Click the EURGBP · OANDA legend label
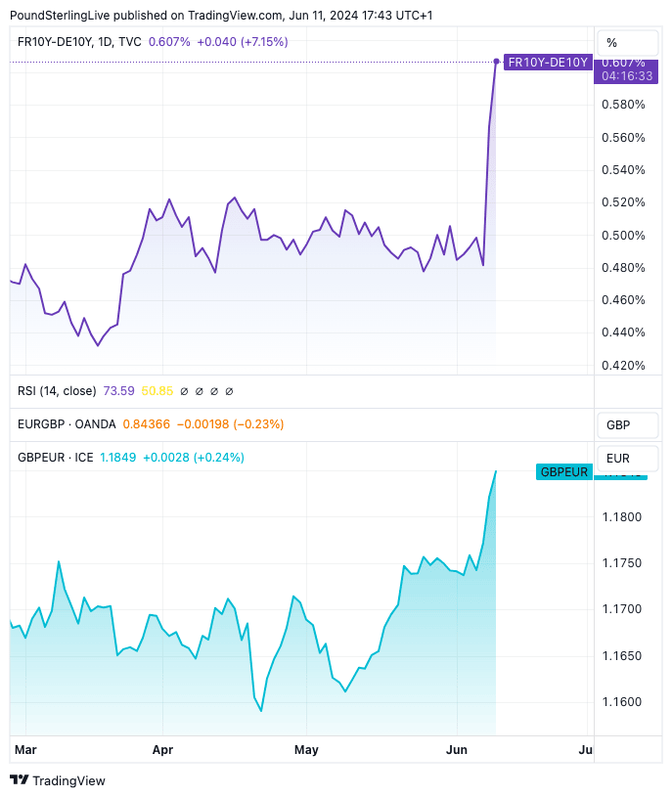Viewport: 672px width, 797px height. [67, 424]
